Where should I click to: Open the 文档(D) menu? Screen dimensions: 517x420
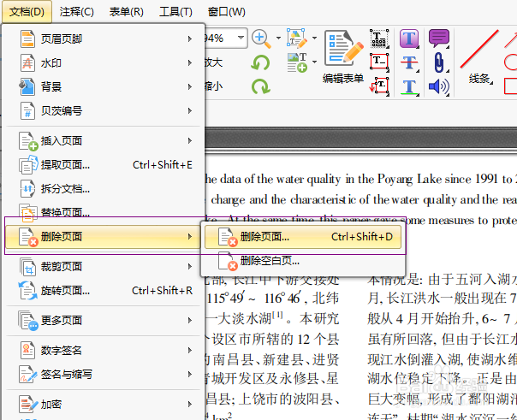tap(27, 12)
